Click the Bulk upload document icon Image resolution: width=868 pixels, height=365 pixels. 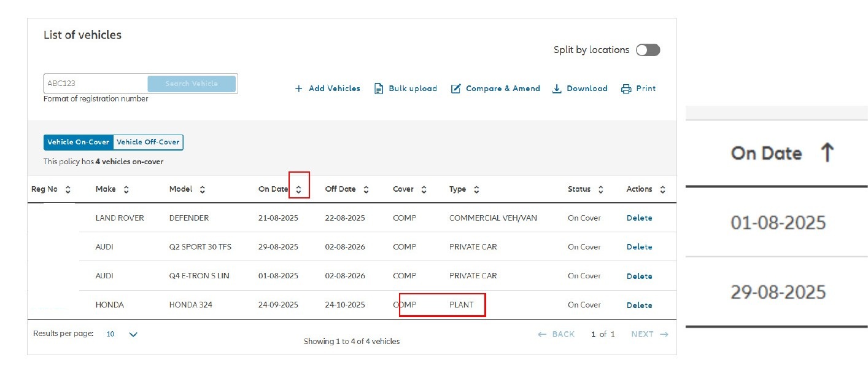point(379,88)
